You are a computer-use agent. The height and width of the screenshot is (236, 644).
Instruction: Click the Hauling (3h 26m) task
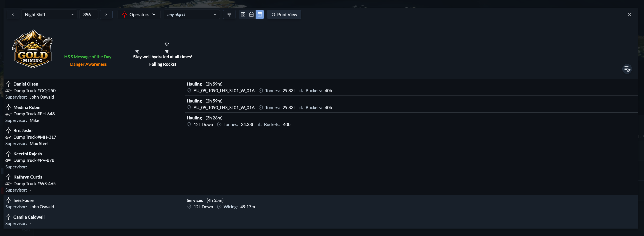click(x=205, y=118)
